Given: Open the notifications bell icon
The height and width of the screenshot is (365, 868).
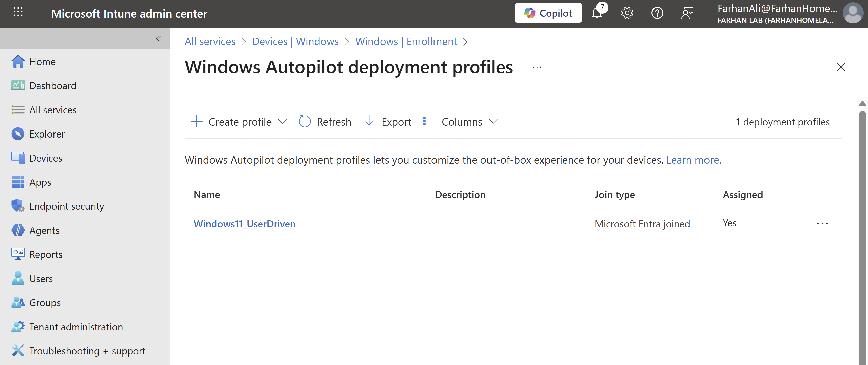Looking at the screenshot, I should tap(597, 14).
